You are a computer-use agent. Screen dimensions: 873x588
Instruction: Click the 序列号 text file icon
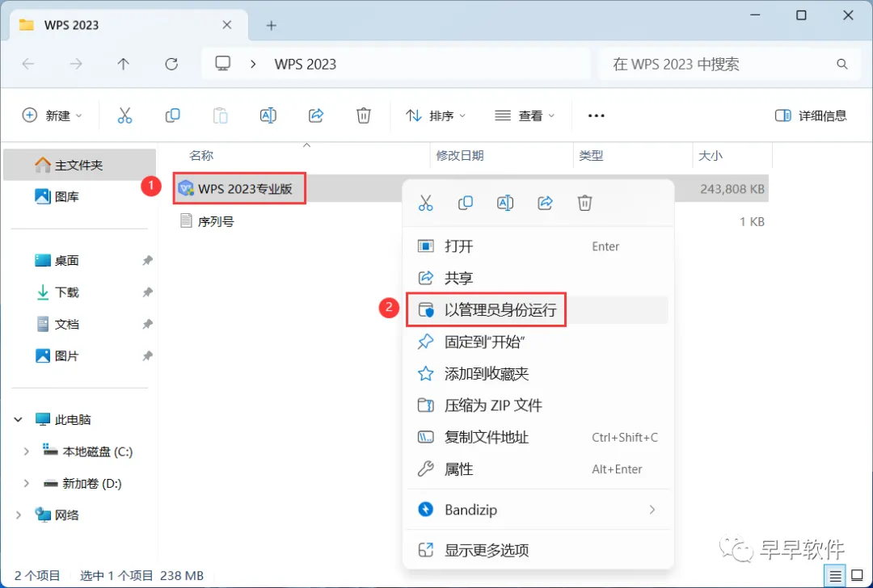pyautogui.click(x=186, y=220)
